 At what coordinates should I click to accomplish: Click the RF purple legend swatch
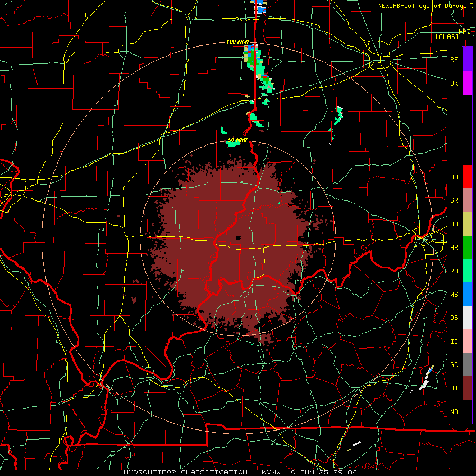click(x=467, y=59)
